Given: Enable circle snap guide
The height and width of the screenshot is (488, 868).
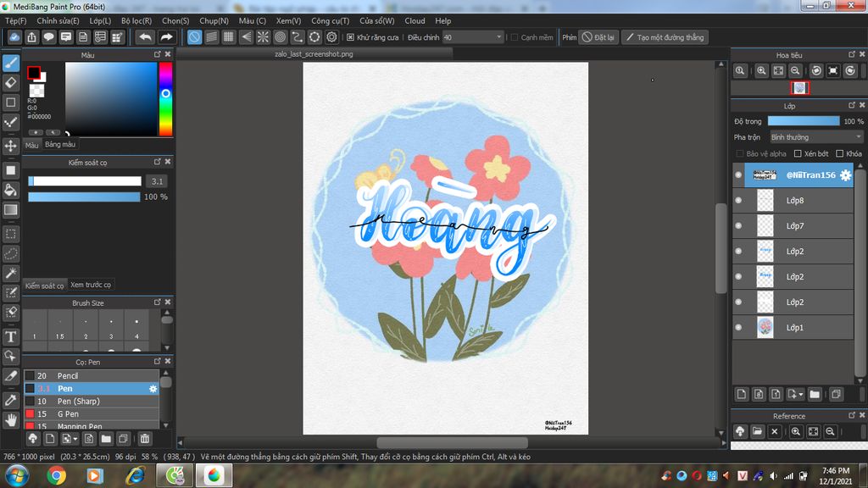Looking at the screenshot, I should coord(280,37).
